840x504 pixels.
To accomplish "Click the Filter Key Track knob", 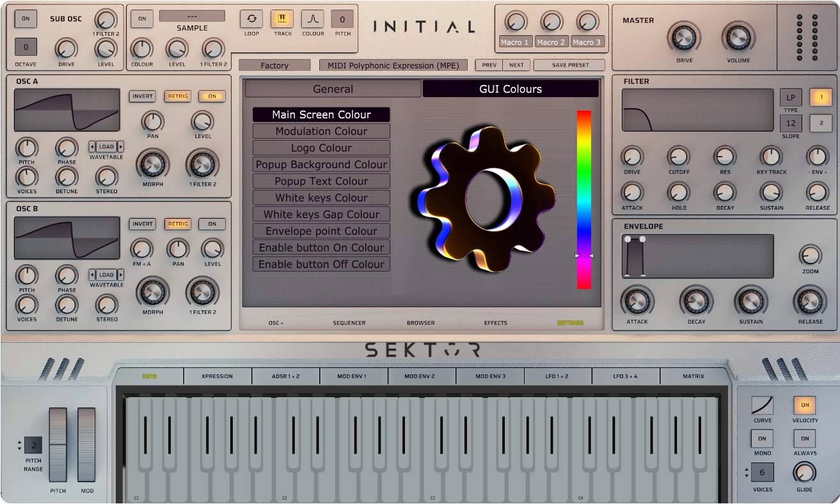I will [771, 157].
